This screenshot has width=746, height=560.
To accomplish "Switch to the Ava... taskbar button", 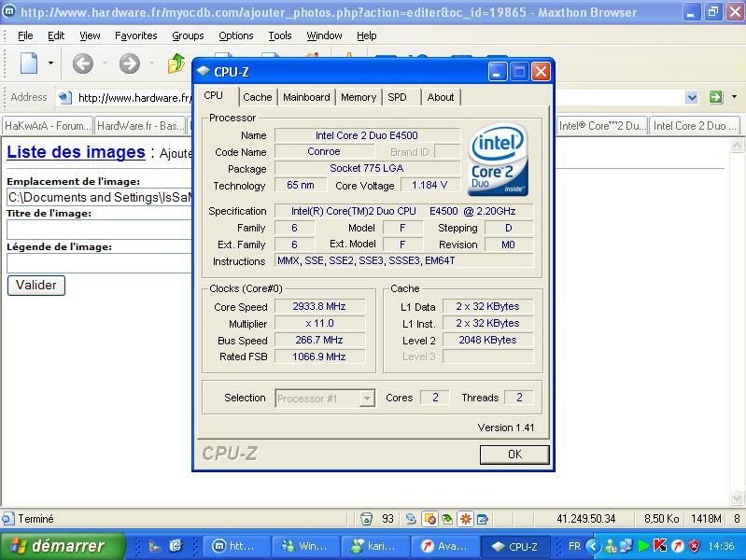I will point(444,546).
